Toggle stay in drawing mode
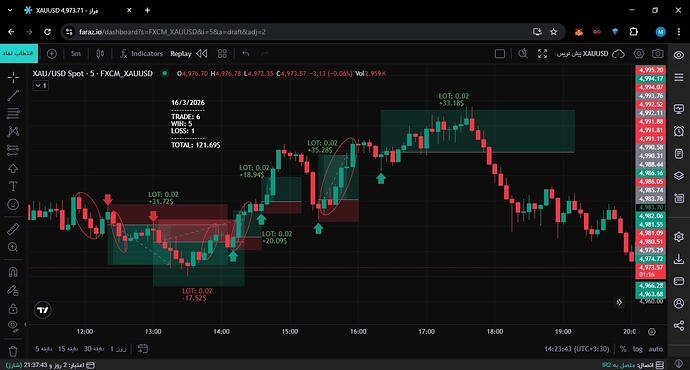 13,290
